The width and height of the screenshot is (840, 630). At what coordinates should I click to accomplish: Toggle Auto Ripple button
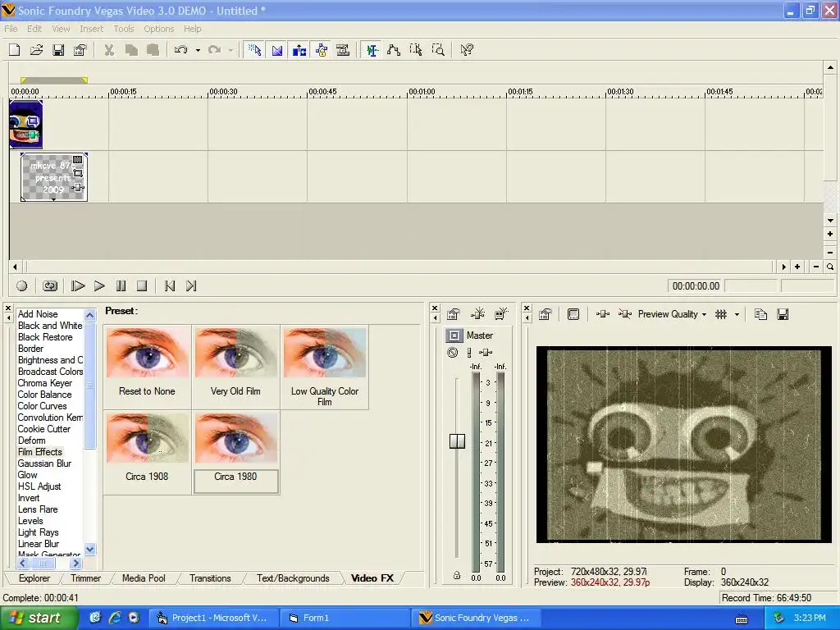click(299, 50)
